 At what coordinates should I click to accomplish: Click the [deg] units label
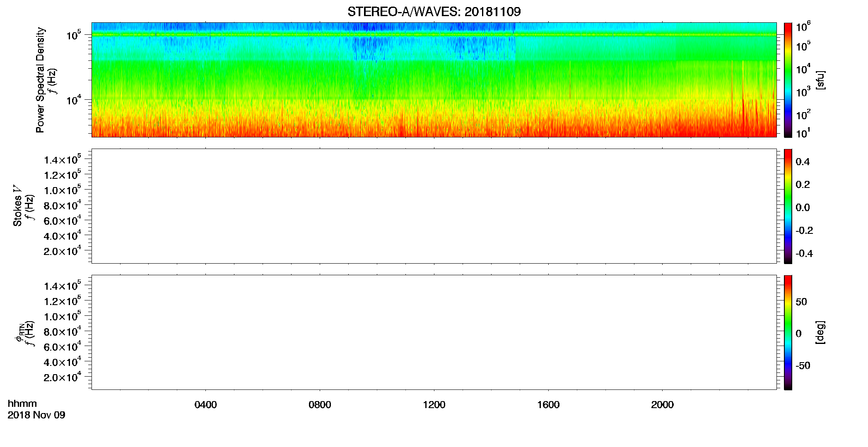[820, 332]
